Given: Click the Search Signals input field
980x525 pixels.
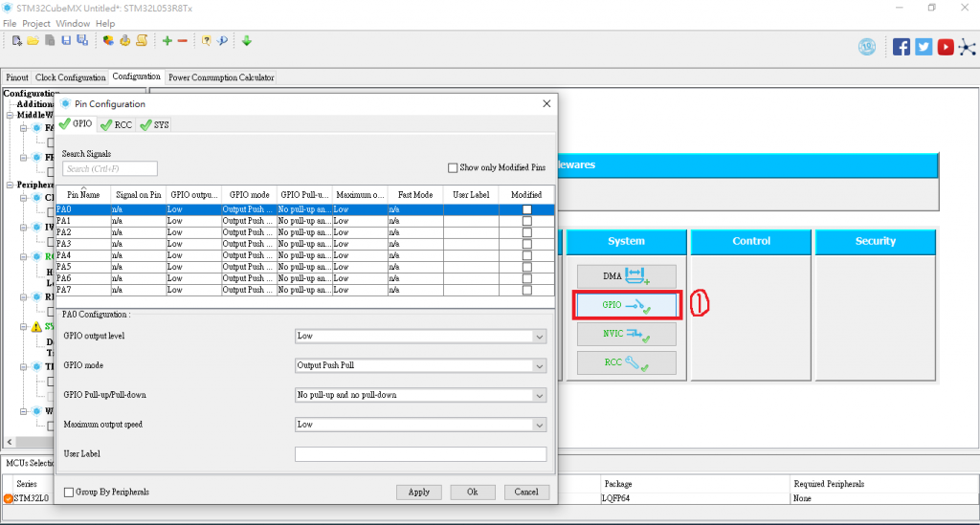Looking at the screenshot, I should coord(110,168).
